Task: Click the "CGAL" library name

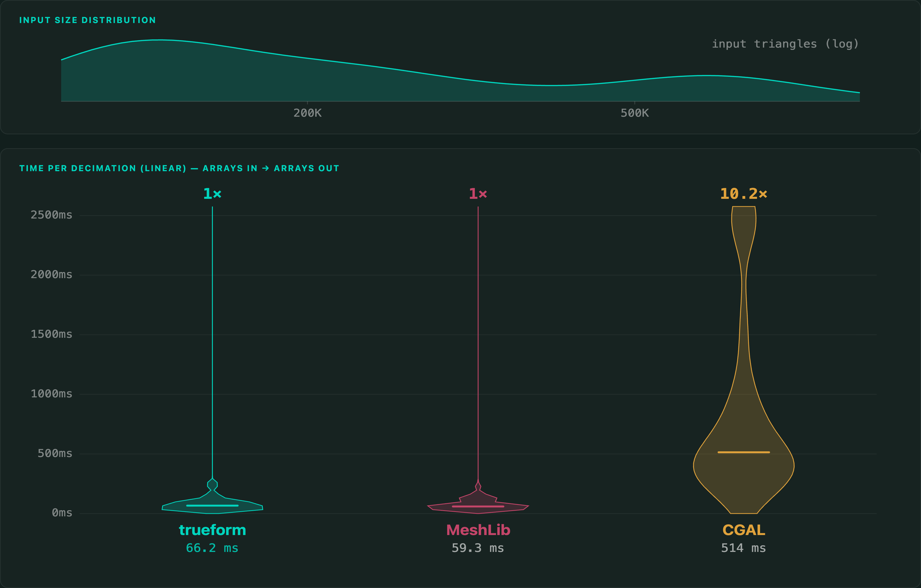Action: coord(743,530)
